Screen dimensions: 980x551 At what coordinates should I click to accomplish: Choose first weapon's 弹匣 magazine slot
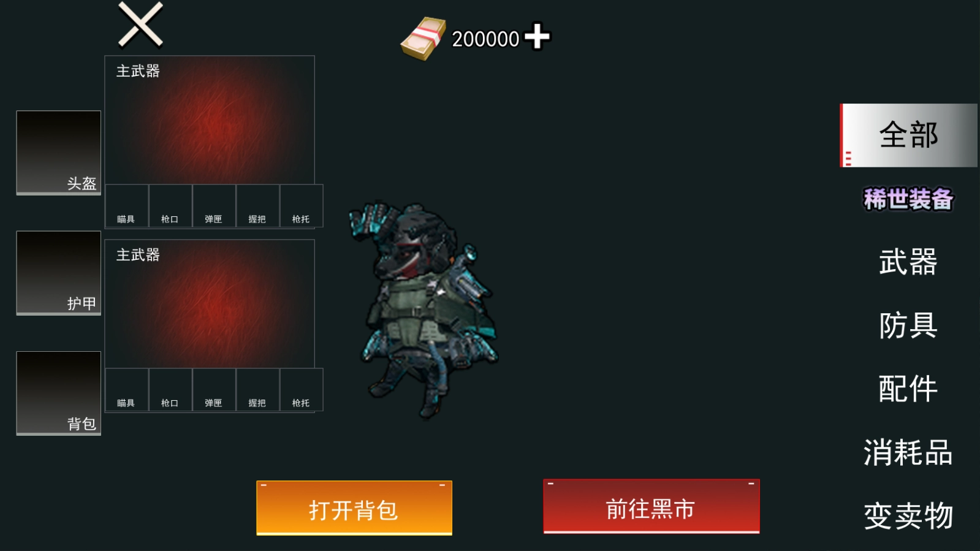pyautogui.click(x=214, y=206)
